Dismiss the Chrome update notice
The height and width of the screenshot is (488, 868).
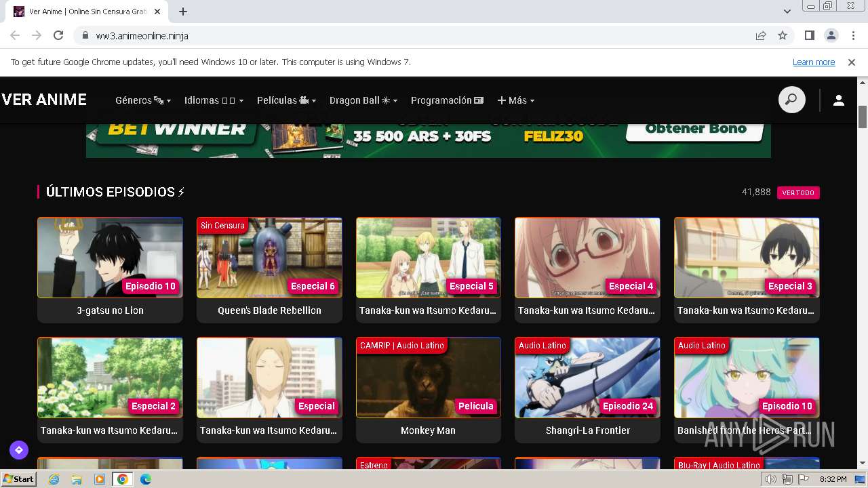[852, 62]
